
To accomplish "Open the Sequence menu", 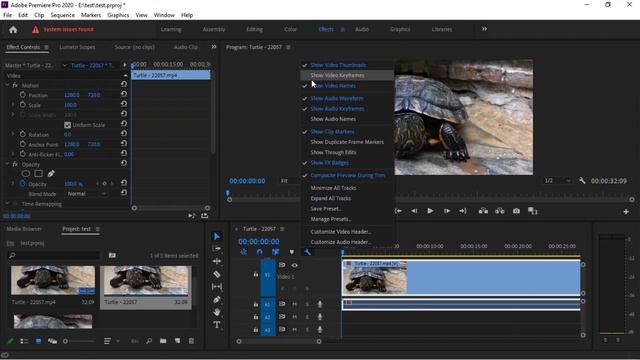I will tap(62, 15).
